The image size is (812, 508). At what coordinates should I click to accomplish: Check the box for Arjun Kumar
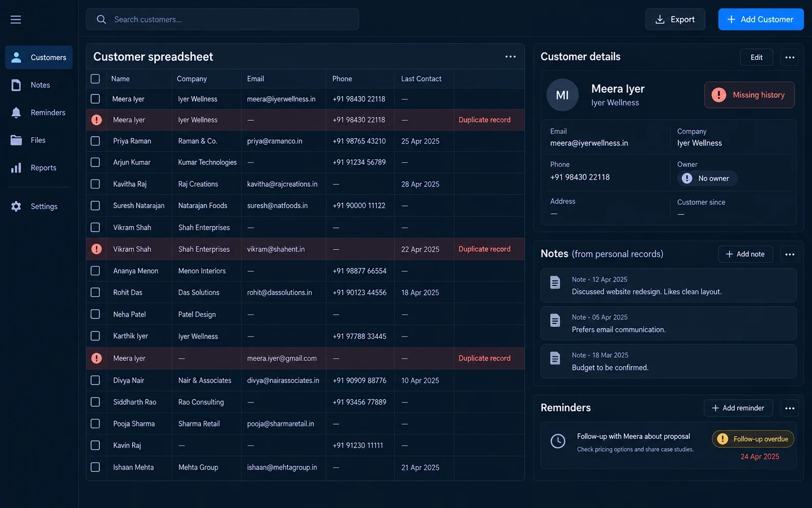point(95,162)
